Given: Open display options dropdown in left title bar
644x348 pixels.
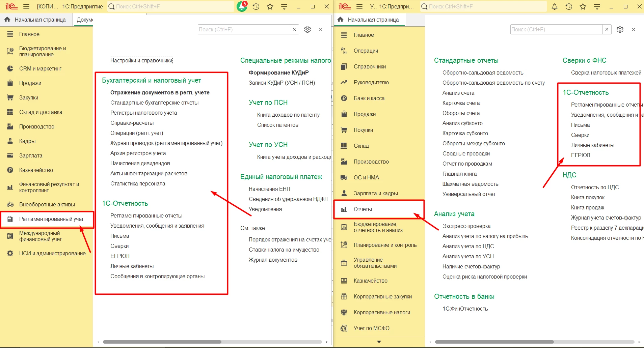Looking at the screenshot, I should tap(284, 6).
